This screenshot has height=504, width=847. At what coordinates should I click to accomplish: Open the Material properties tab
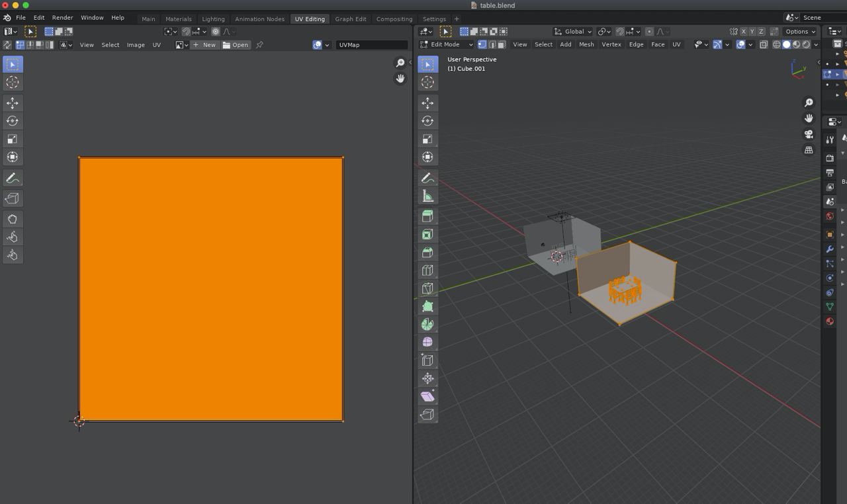pyautogui.click(x=830, y=321)
